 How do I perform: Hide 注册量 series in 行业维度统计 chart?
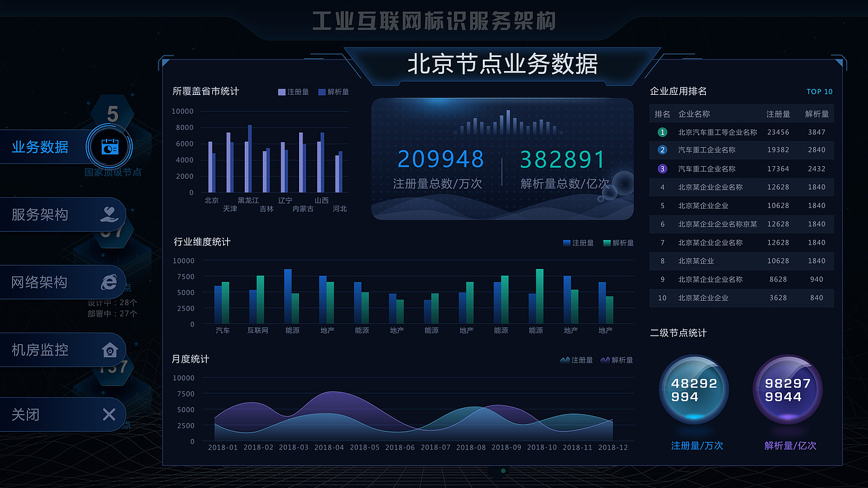tap(576, 242)
